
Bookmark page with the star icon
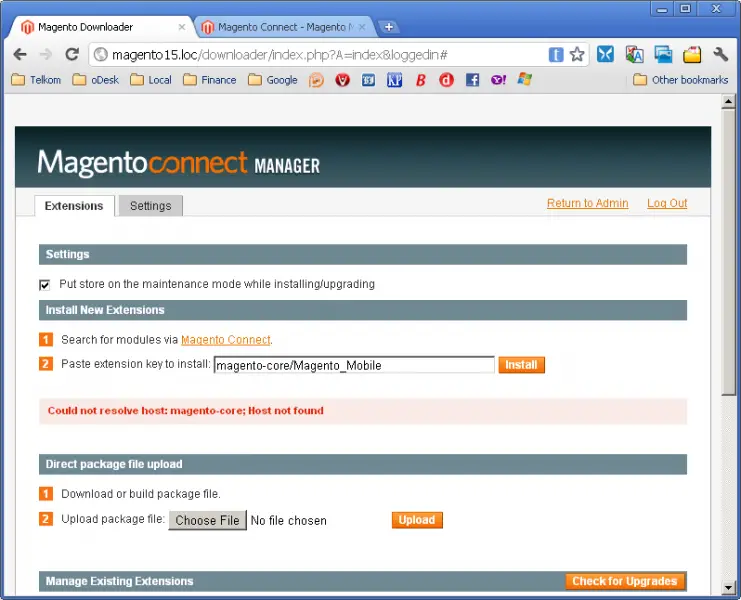577,55
